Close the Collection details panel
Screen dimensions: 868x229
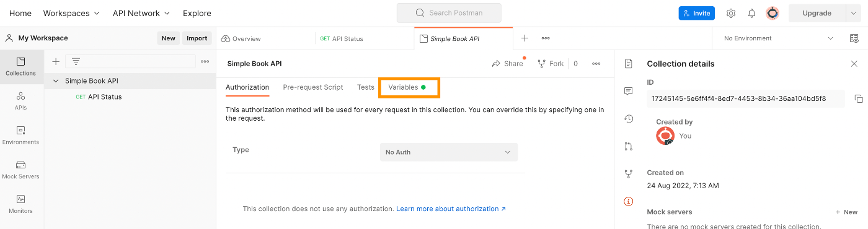(x=854, y=64)
